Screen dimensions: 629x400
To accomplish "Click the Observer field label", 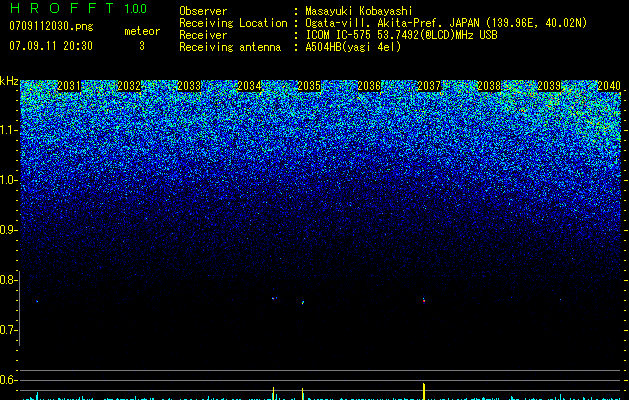I will (203, 11).
